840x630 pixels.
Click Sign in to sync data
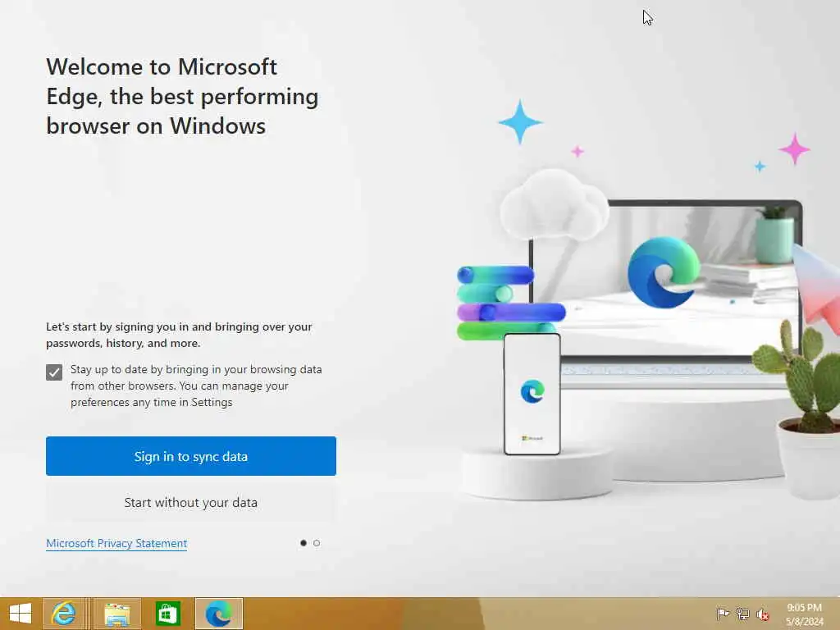(x=190, y=456)
